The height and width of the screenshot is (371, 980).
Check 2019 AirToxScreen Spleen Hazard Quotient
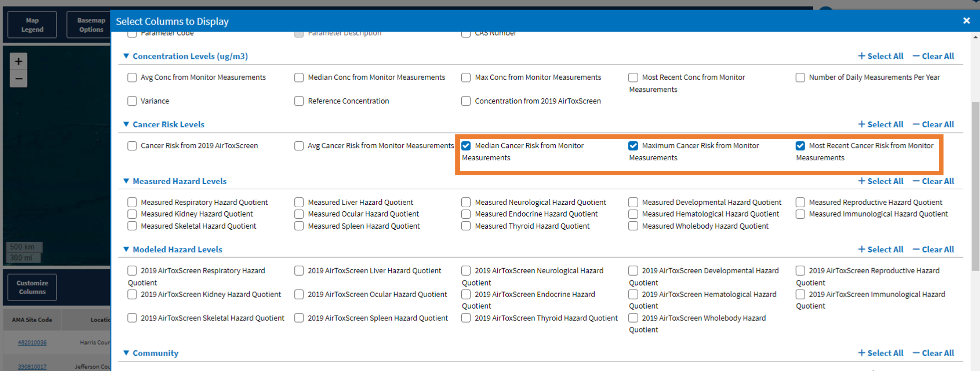click(299, 318)
